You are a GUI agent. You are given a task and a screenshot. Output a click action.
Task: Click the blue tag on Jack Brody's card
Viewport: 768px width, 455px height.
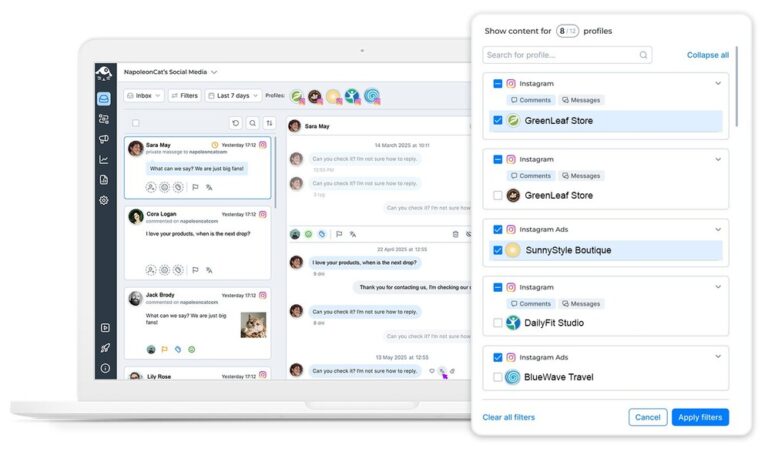178,349
